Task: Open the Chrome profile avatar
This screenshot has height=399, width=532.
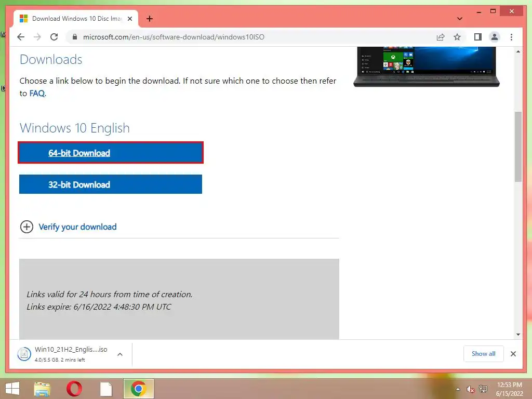Action: tap(495, 37)
